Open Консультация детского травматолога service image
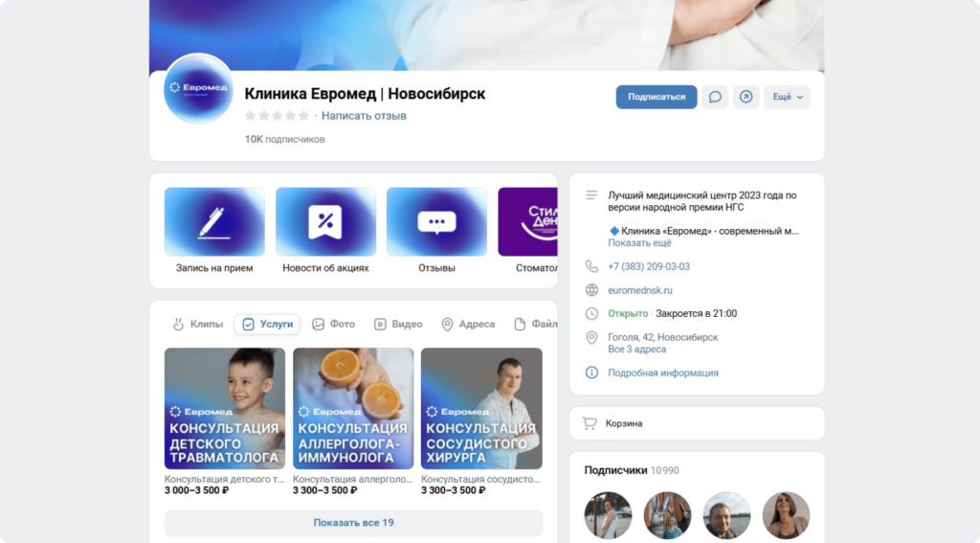Screen dimensions: 980x543 tap(225, 409)
